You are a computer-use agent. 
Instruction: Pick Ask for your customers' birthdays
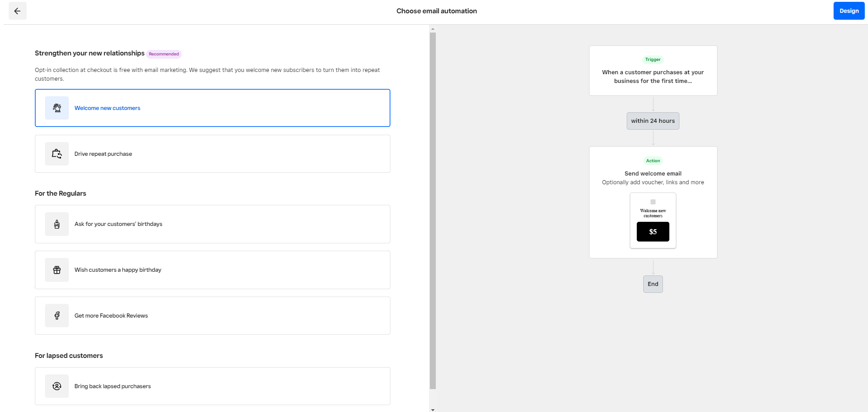click(118, 224)
